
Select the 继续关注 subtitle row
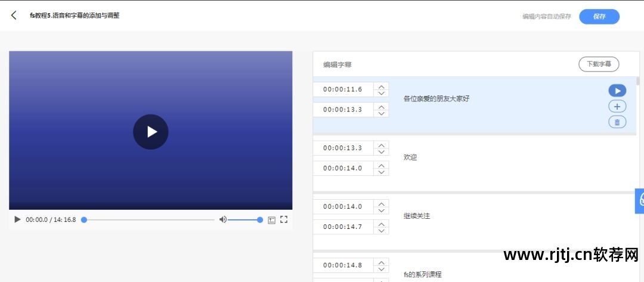(x=477, y=216)
